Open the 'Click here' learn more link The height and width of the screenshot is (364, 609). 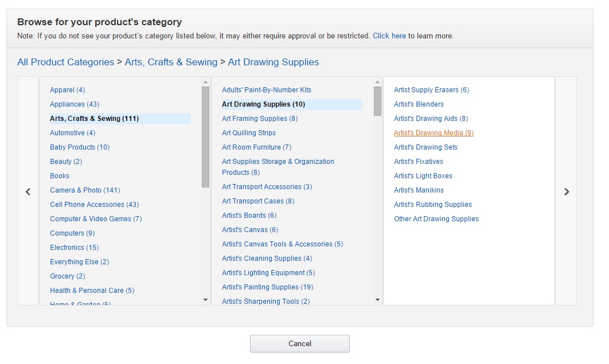389,36
